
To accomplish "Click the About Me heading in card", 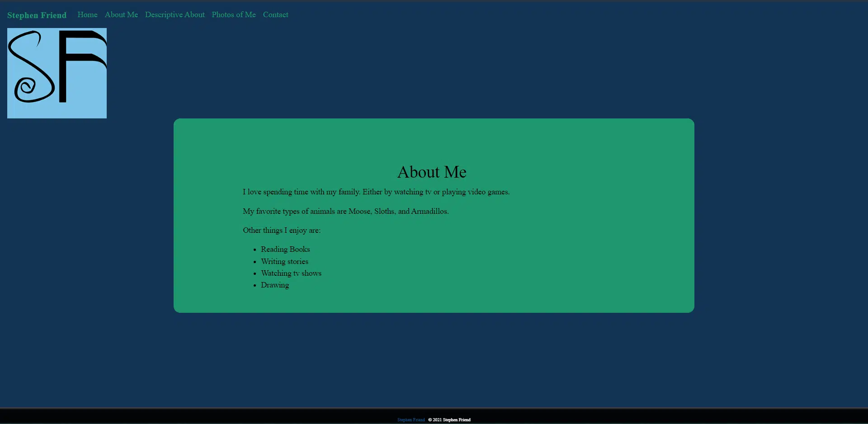I will pos(432,172).
